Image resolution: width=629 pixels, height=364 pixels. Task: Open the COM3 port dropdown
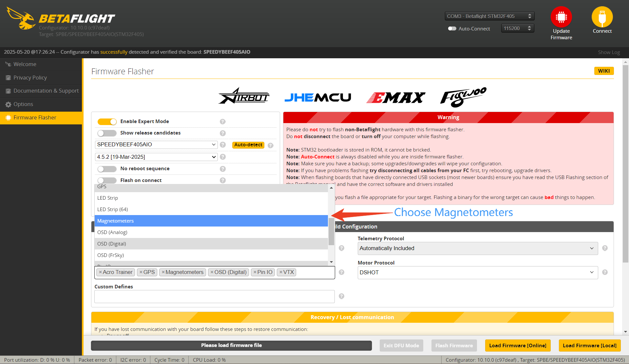pyautogui.click(x=489, y=16)
